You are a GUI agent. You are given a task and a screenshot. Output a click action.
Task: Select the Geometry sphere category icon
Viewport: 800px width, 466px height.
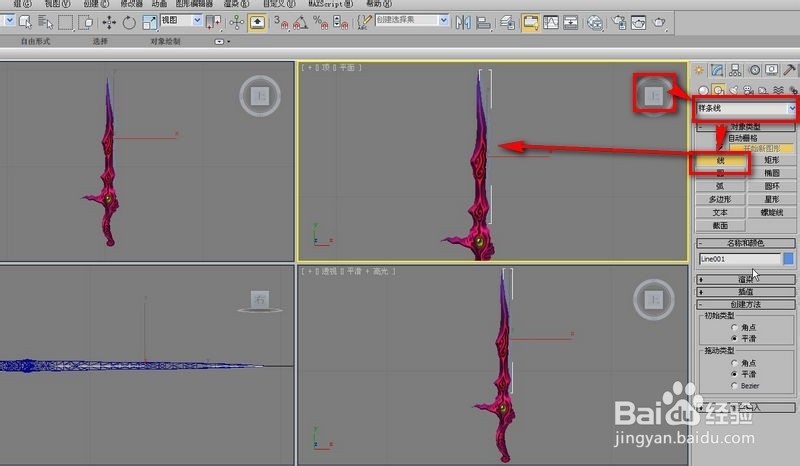(704, 90)
